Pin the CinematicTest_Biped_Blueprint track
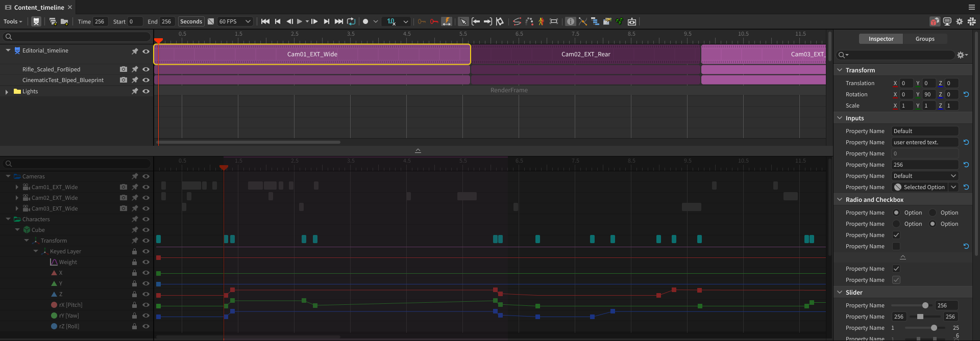This screenshot has width=980, height=341. click(135, 80)
